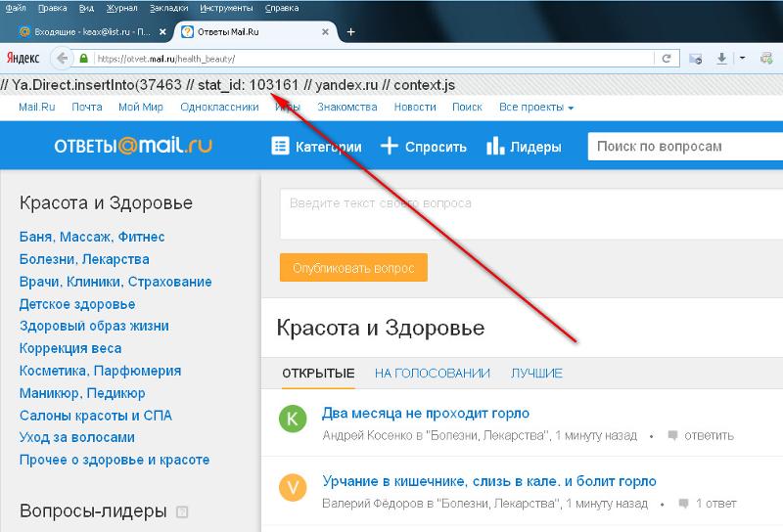Click the URL address bar
The image size is (783, 532).
tap(374, 59)
